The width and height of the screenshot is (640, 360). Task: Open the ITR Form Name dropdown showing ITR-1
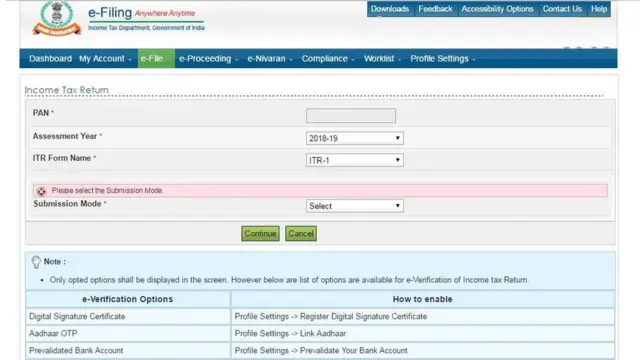point(355,160)
